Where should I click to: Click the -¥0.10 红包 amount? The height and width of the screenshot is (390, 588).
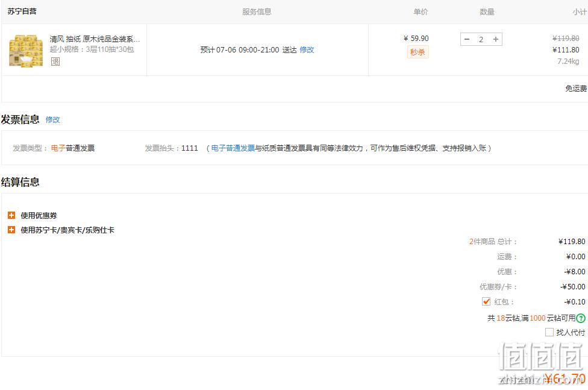575,302
